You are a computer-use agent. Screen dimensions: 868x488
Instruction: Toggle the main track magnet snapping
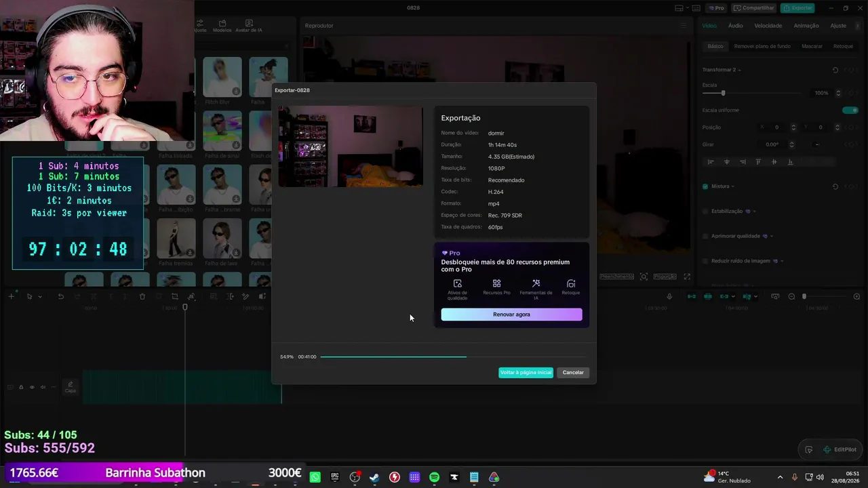click(691, 296)
